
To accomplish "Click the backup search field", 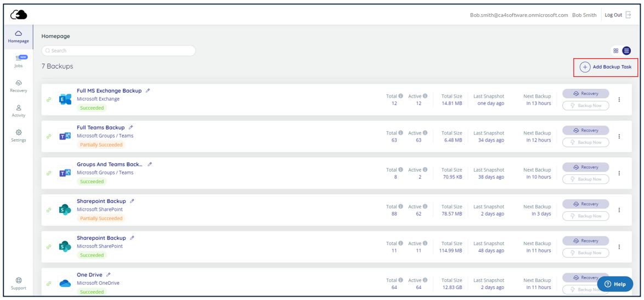I will pyautogui.click(x=118, y=50).
